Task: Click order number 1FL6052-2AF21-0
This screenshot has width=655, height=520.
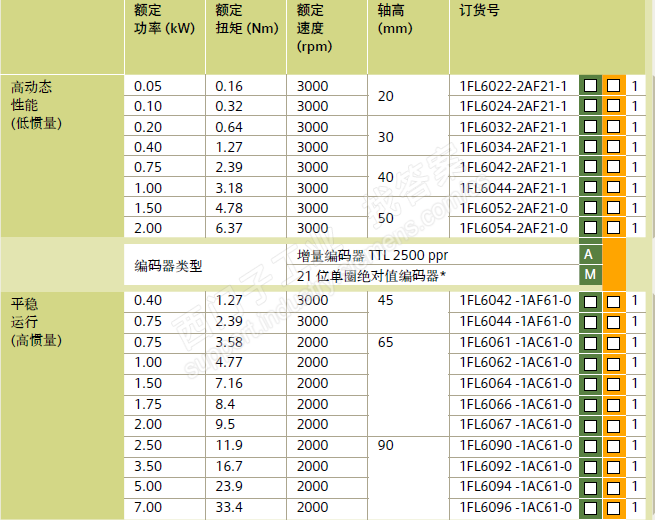Action: (514, 208)
